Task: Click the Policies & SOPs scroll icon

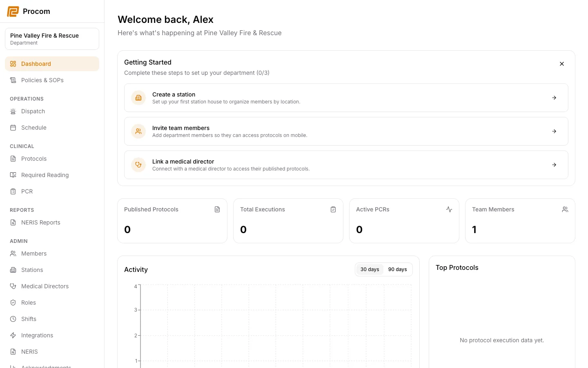Action: (13, 80)
